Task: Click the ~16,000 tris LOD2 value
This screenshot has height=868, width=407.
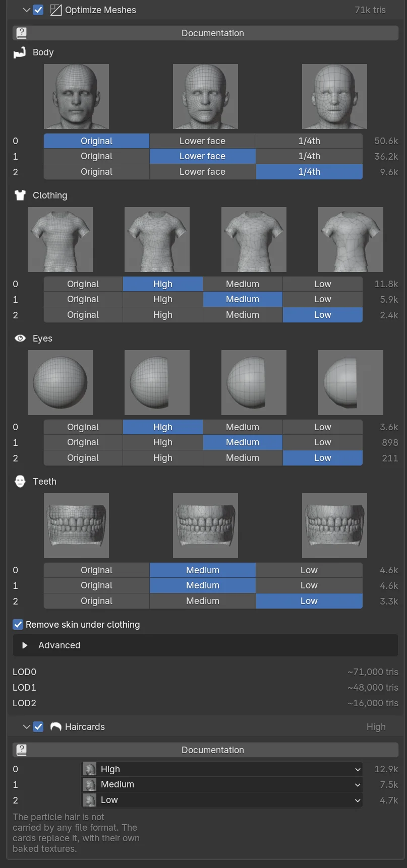Action: 373,703
